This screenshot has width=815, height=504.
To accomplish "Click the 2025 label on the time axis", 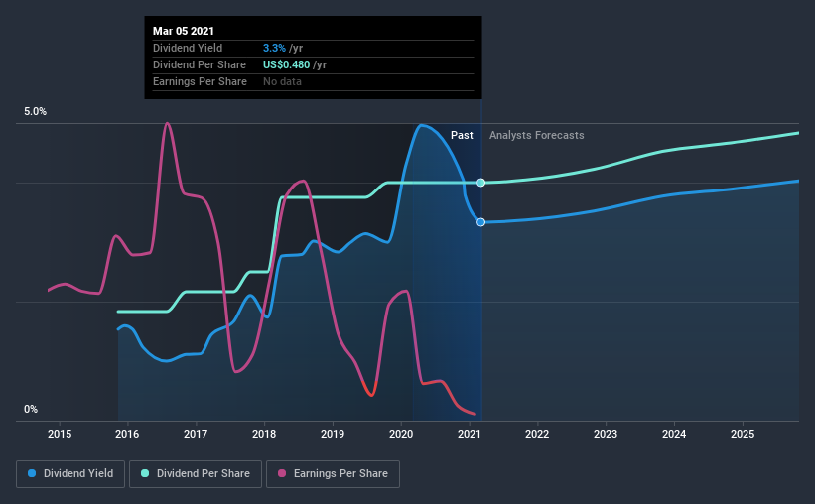I will 742,434.
